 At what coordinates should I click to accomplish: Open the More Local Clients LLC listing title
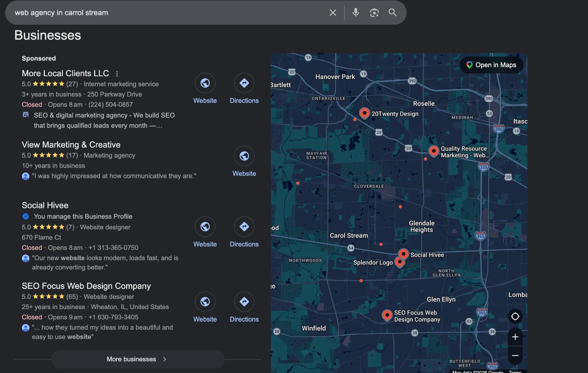coord(65,73)
